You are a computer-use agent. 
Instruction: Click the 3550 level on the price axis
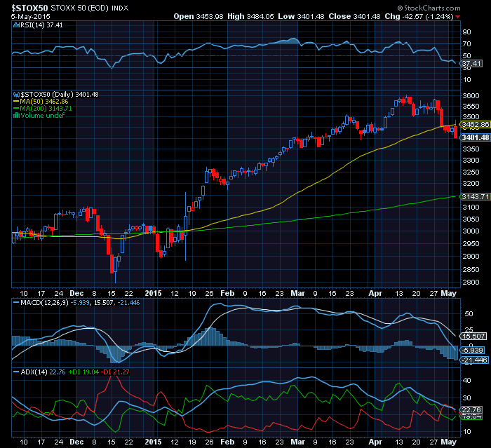point(471,106)
